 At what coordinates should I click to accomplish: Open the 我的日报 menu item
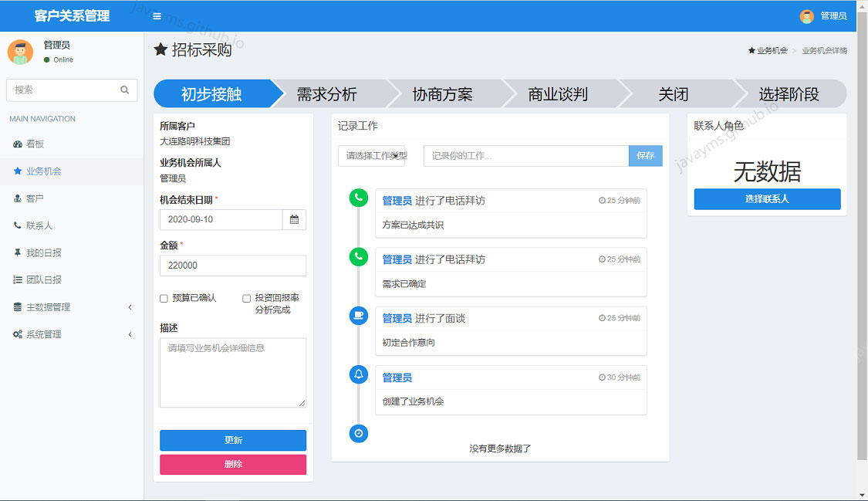(x=72, y=252)
